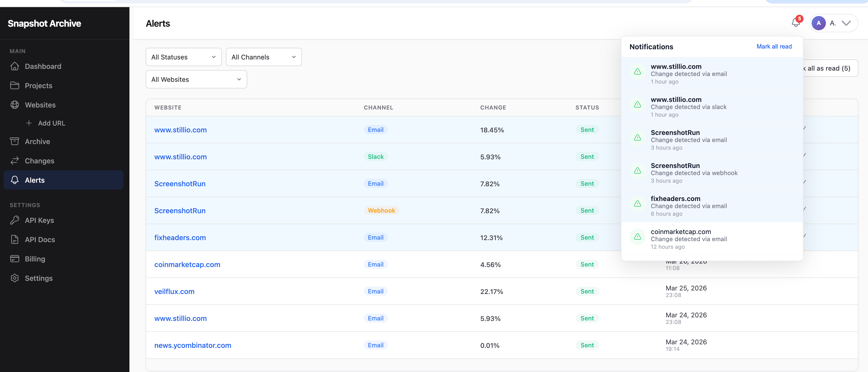Image resolution: width=868 pixels, height=372 pixels.
Task: Open the ScreenshotRun email notification from 3 hours ago
Action: 712,139
